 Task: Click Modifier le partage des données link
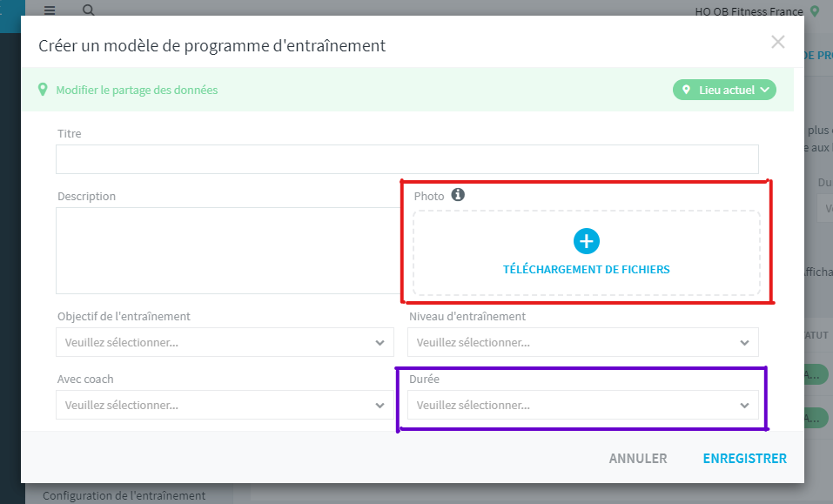pos(137,90)
